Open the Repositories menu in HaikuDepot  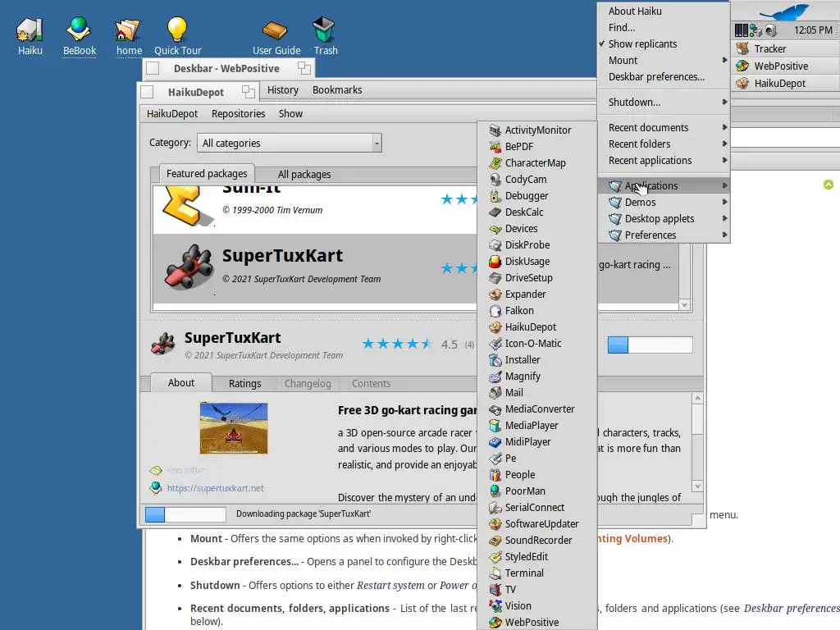coord(239,113)
